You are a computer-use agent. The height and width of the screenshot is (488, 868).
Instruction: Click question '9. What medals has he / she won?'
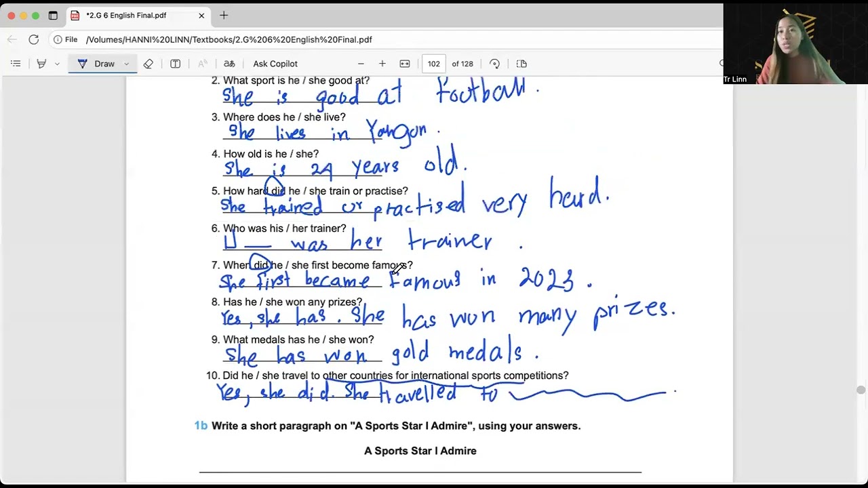(292, 340)
